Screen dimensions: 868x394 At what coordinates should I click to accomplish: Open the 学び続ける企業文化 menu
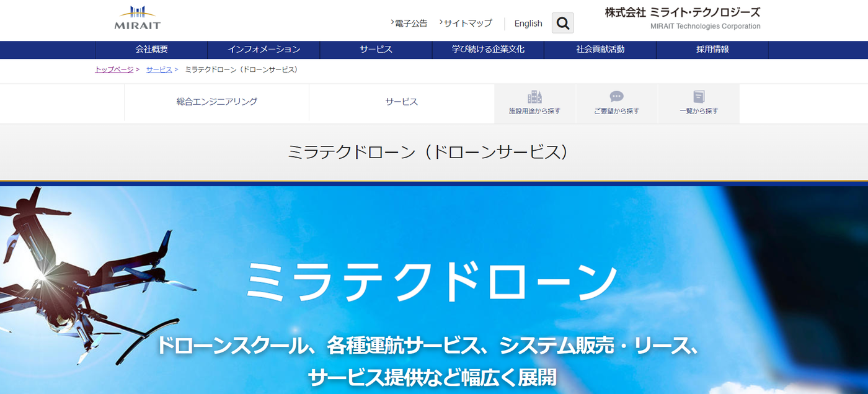488,50
